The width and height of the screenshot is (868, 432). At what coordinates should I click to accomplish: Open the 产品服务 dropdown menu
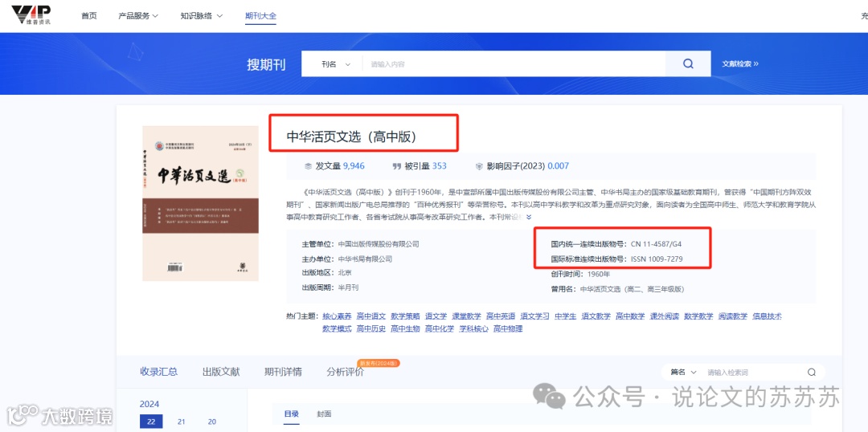coord(138,16)
